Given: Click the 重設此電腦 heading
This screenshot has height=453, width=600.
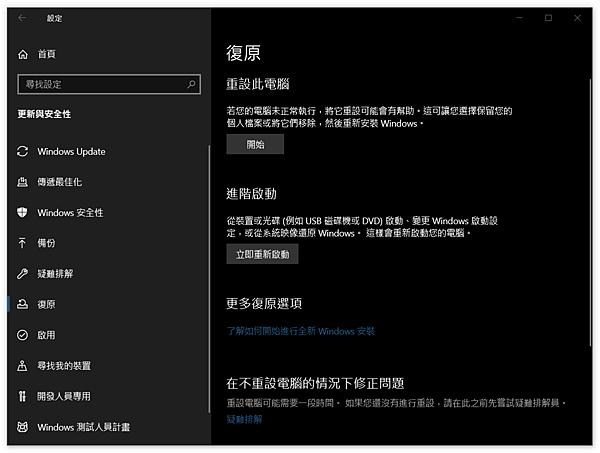Looking at the screenshot, I should click(x=258, y=84).
